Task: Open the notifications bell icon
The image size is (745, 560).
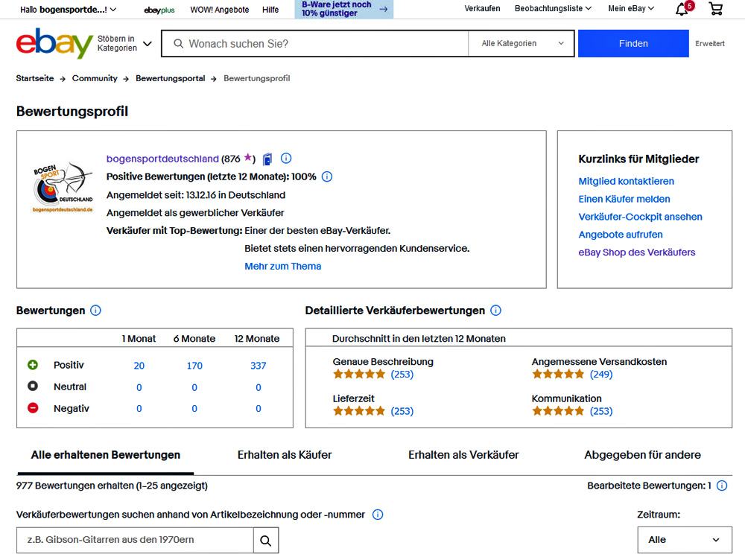Action: 682,9
